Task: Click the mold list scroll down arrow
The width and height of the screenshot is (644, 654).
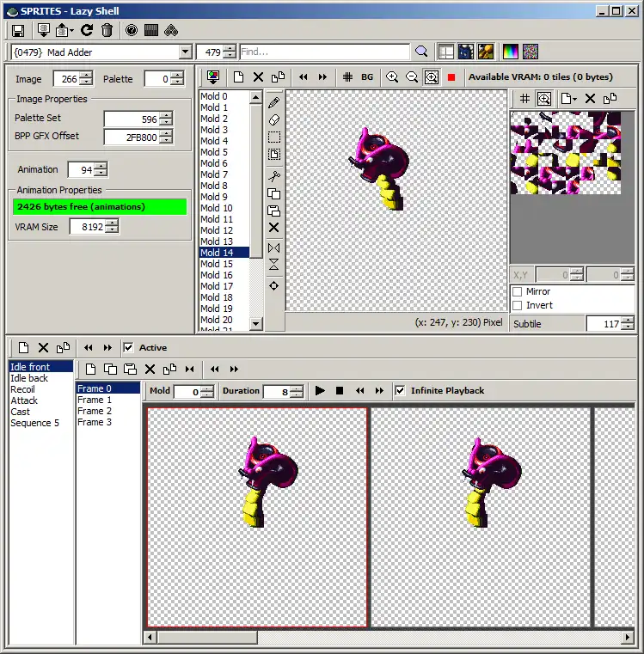Action: (256, 323)
